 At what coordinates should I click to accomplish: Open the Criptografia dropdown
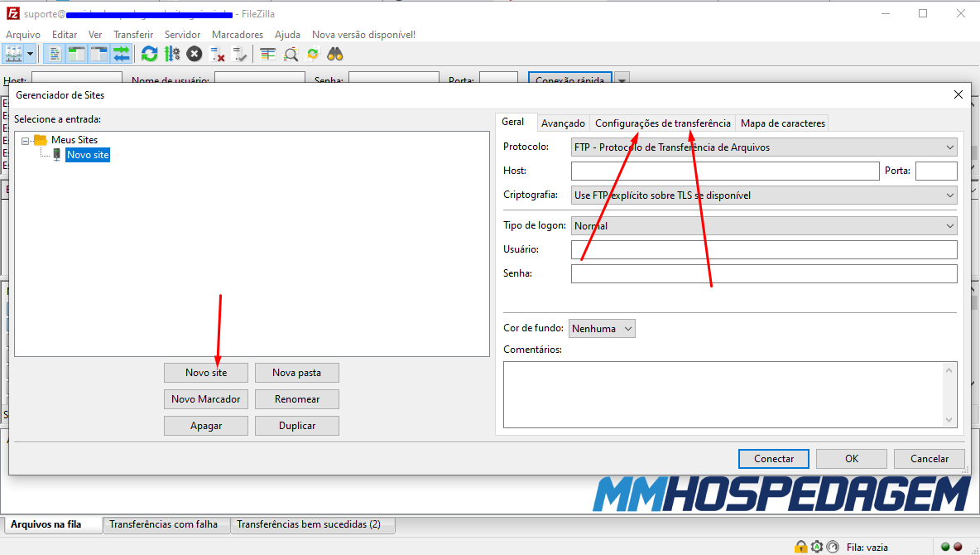[x=764, y=195]
